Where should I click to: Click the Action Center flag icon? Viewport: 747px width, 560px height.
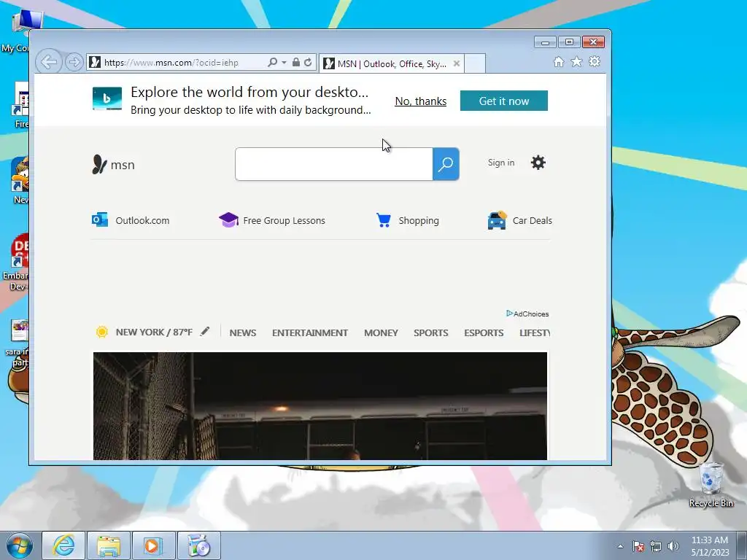(x=638, y=546)
